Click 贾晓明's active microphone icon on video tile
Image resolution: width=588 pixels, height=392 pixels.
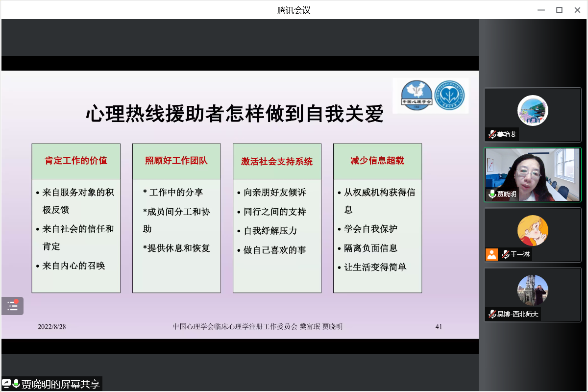[492, 194]
